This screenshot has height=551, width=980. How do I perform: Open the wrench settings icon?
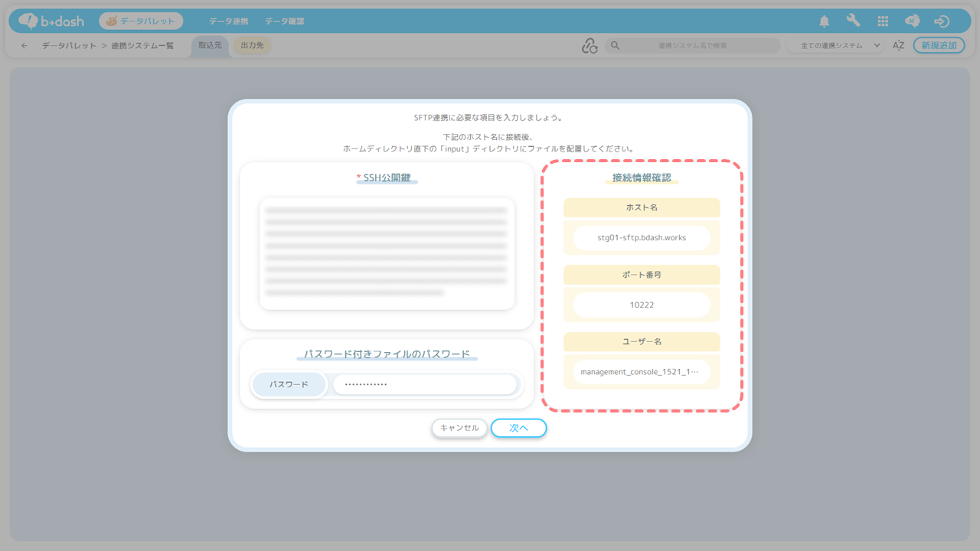[x=853, y=21]
